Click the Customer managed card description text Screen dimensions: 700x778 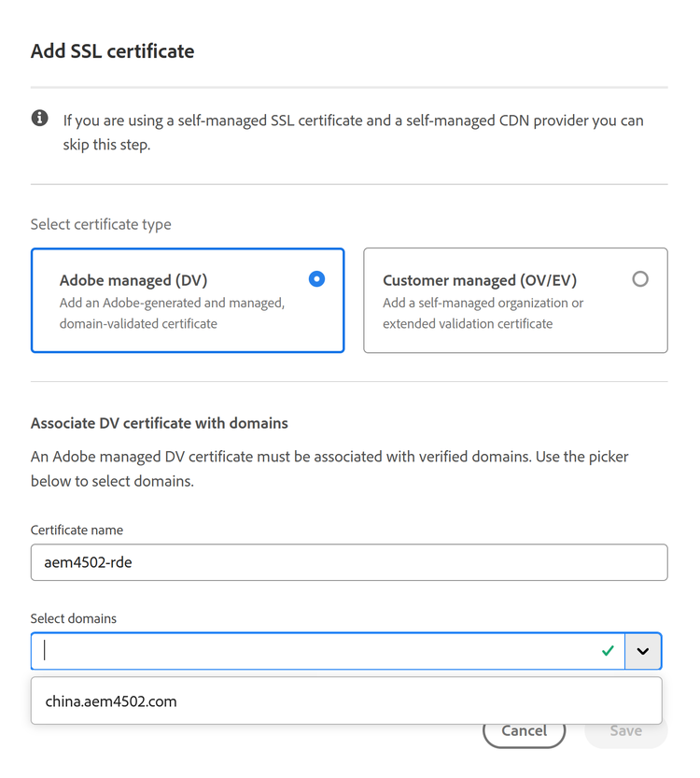pyautogui.click(x=483, y=313)
